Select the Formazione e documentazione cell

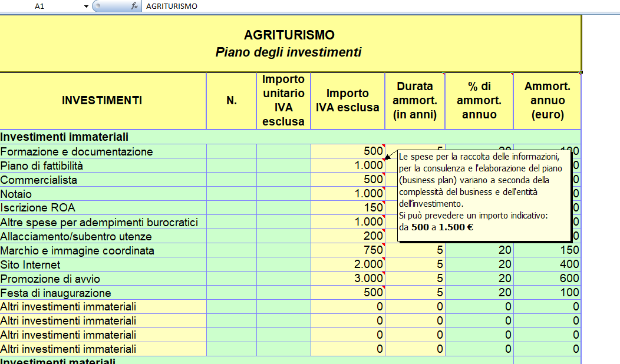[x=103, y=151]
